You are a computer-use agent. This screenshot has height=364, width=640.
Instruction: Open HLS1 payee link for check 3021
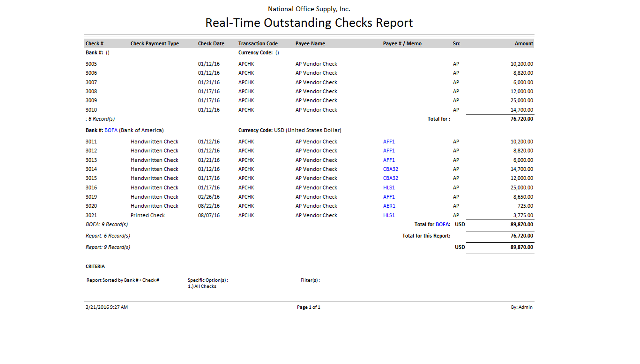(x=388, y=215)
